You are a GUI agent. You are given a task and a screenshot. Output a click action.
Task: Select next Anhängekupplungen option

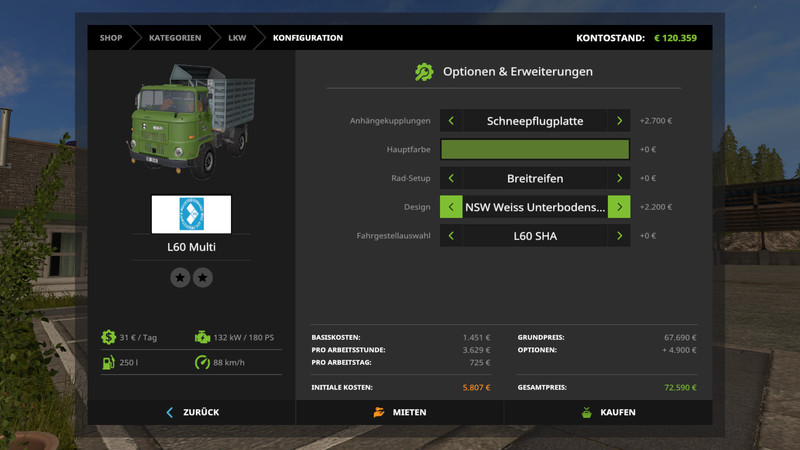(619, 121)
